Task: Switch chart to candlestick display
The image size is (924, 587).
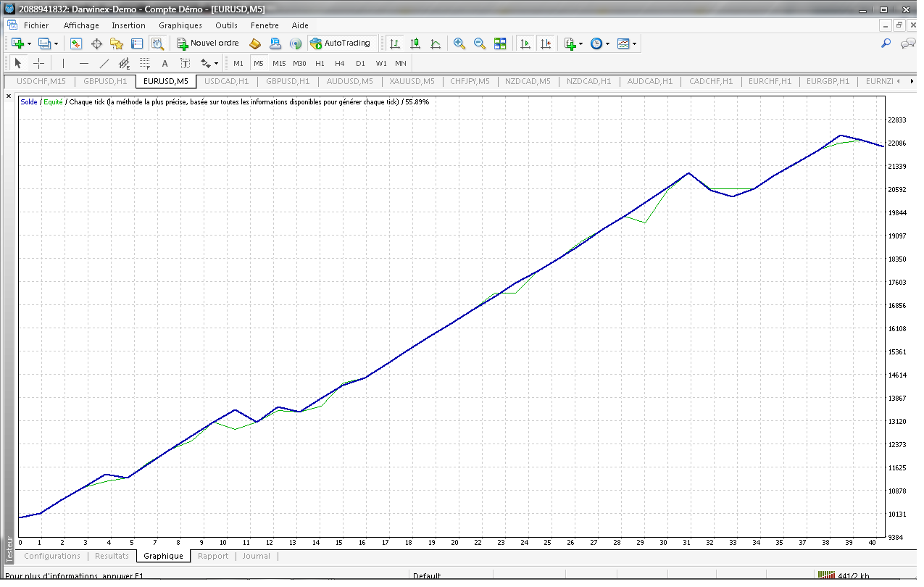Action: coord(415,43)
